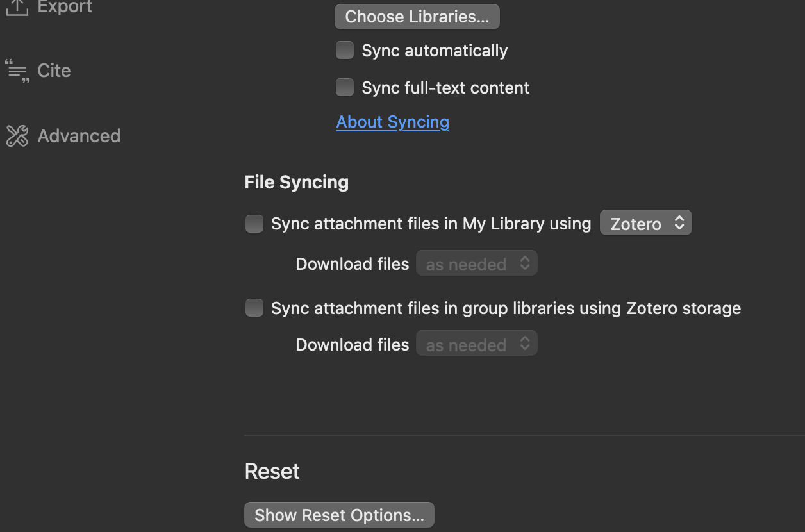This screenshot has height=532, width=805.
Task: Click the "Sync full-text content" label text
Action: [x=445, y=88]
